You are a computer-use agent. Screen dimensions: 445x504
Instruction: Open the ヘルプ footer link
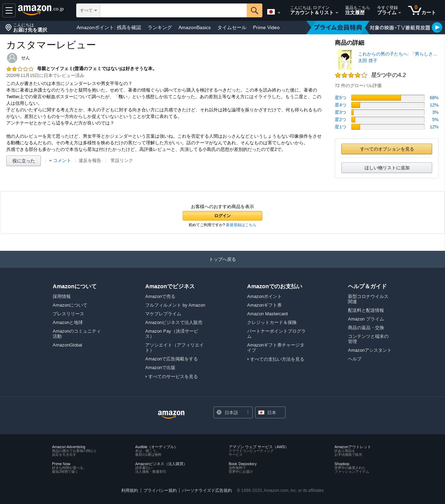(355, 359)
